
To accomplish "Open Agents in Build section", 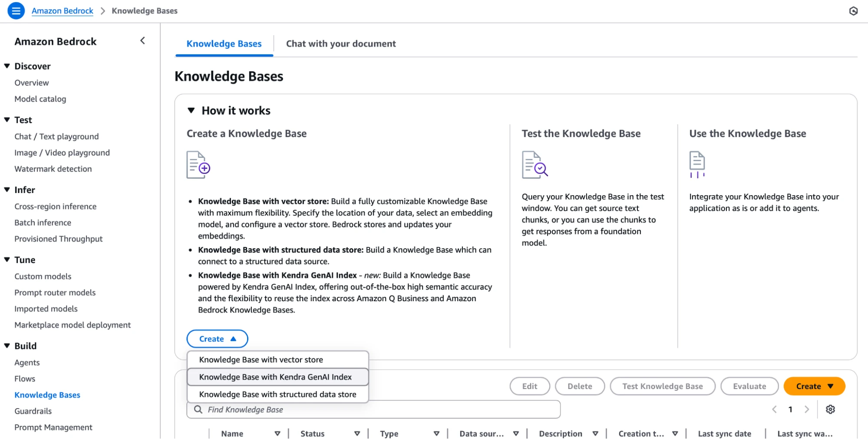I will click(x=27, y=363).
